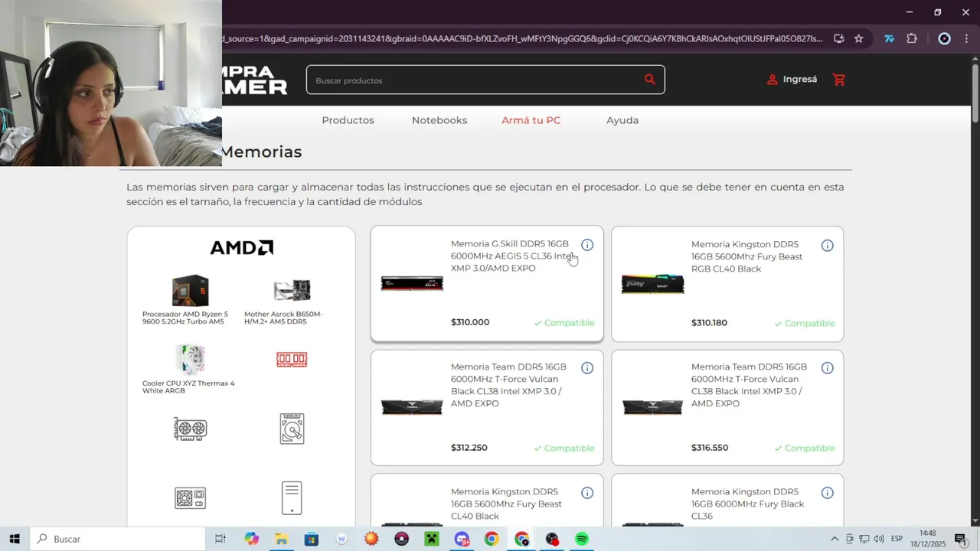Open Discord from the taskbar

click(x=462, y=539)
